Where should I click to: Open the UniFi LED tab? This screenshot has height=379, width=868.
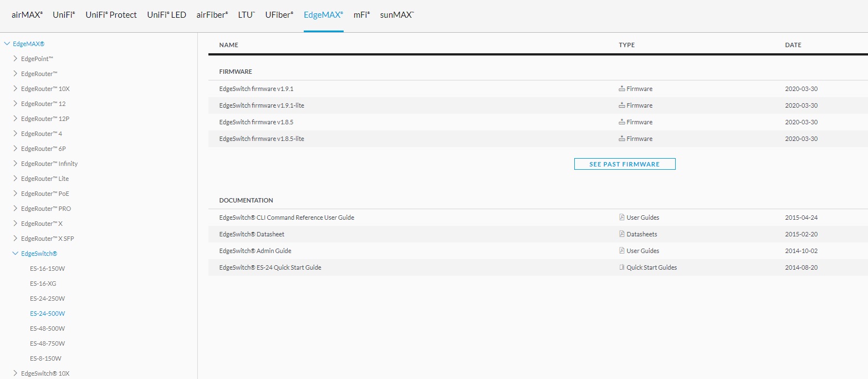click(166, 15)
